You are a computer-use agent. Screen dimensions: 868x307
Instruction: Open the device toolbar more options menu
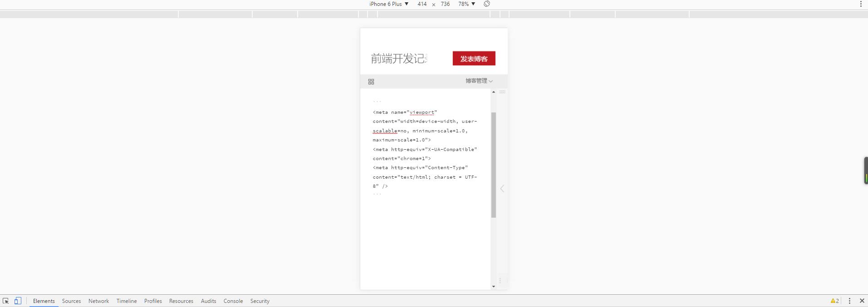861,4
